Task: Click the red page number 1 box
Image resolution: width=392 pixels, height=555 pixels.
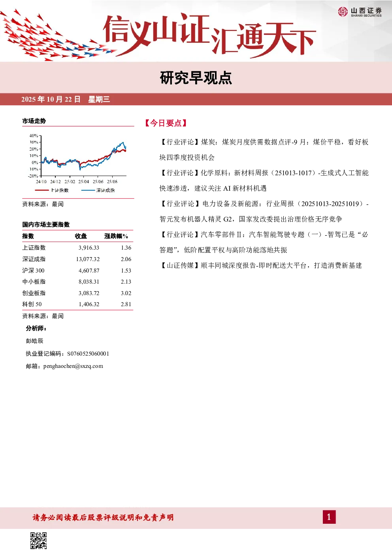Action: tap(329, 517)
